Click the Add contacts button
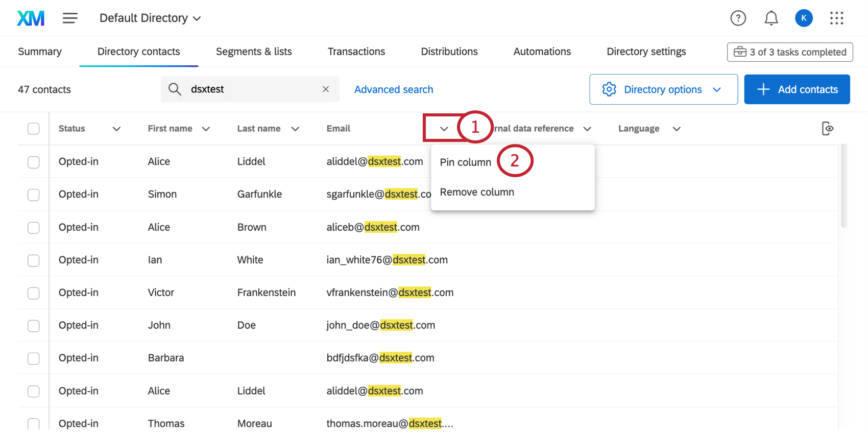 point(797,89)
